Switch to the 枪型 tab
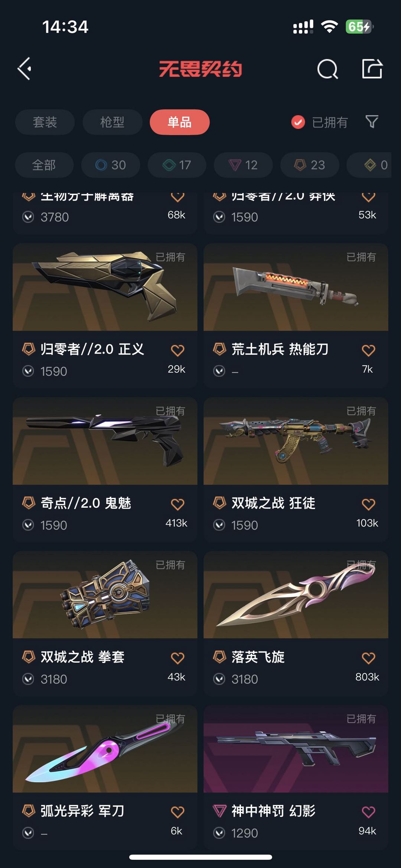This screenshot has width=401, height=868. click(112, 122)
